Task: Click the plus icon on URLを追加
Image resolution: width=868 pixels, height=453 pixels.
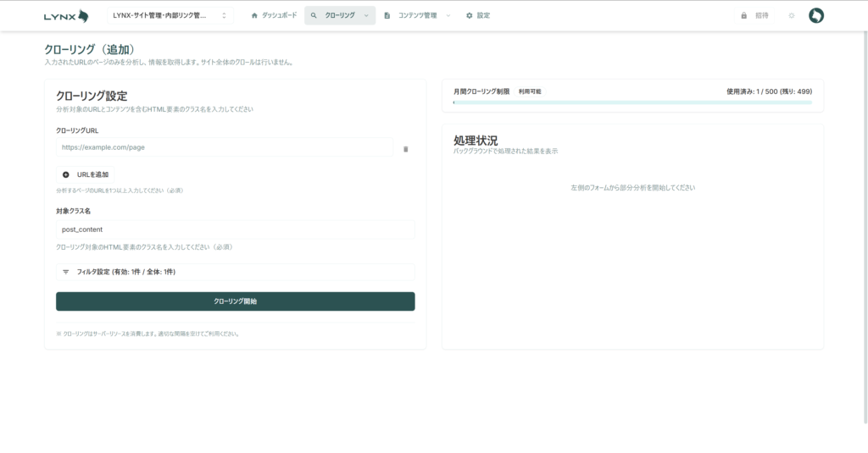Action: tap(66, 174)
